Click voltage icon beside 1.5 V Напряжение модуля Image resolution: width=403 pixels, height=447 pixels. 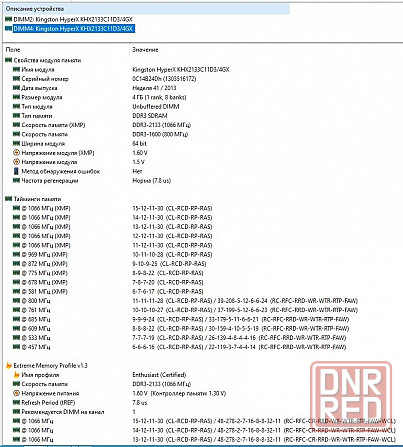point(16,162)
